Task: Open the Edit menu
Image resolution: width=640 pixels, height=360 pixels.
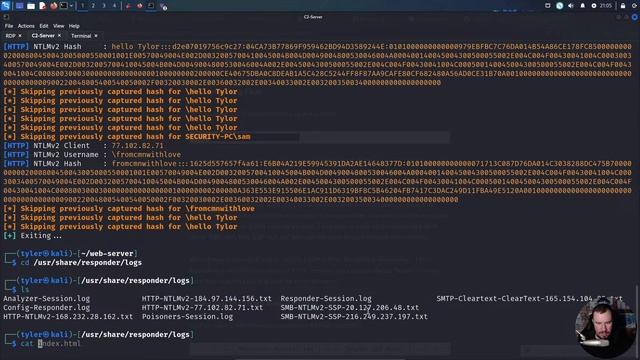Action: 44,26
